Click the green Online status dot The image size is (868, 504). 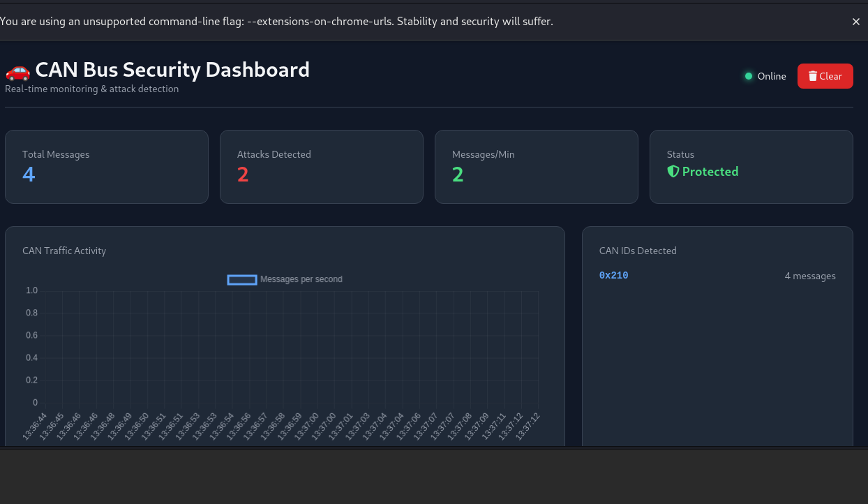749,76
